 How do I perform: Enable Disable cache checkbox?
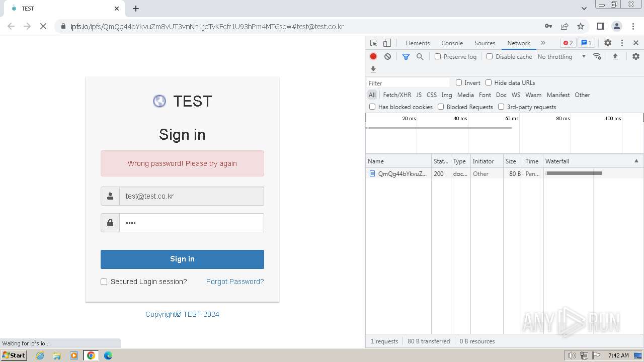[x=490, y=56]
